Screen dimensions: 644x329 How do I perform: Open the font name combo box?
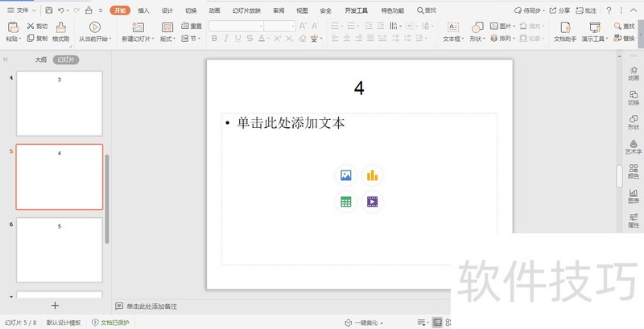point(236,26)
